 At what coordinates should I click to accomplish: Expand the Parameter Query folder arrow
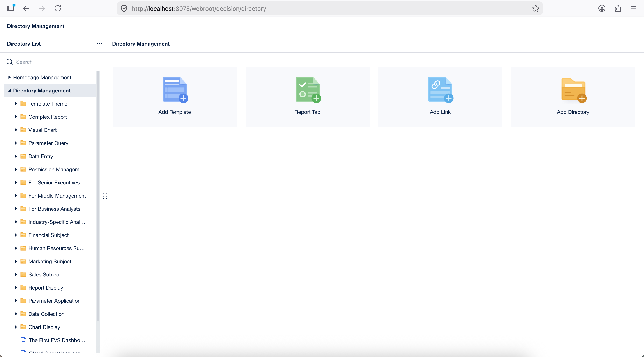pyautogui.click(x=16, y=143)
